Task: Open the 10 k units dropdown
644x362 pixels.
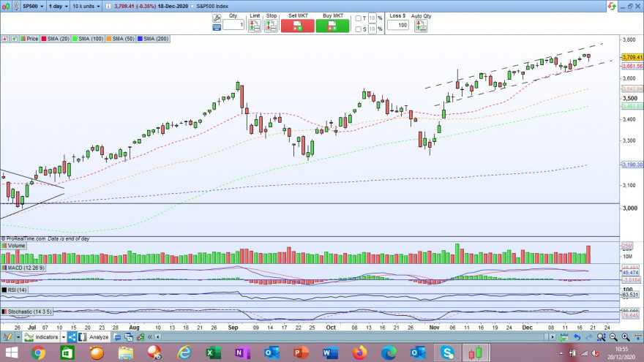Action: pyautogui.click(x=86, y=6)
